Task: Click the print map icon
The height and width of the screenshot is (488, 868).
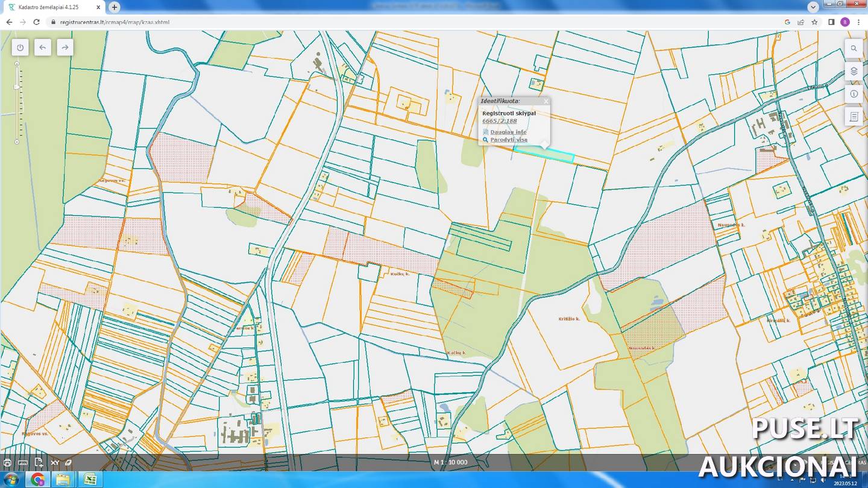Action: [x=7, y=463]
